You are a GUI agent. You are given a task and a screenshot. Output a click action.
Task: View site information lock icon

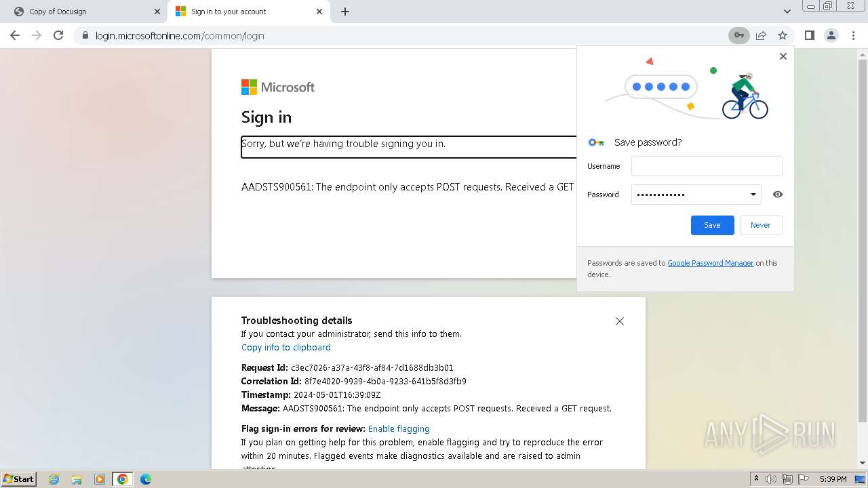pos(85,35)
